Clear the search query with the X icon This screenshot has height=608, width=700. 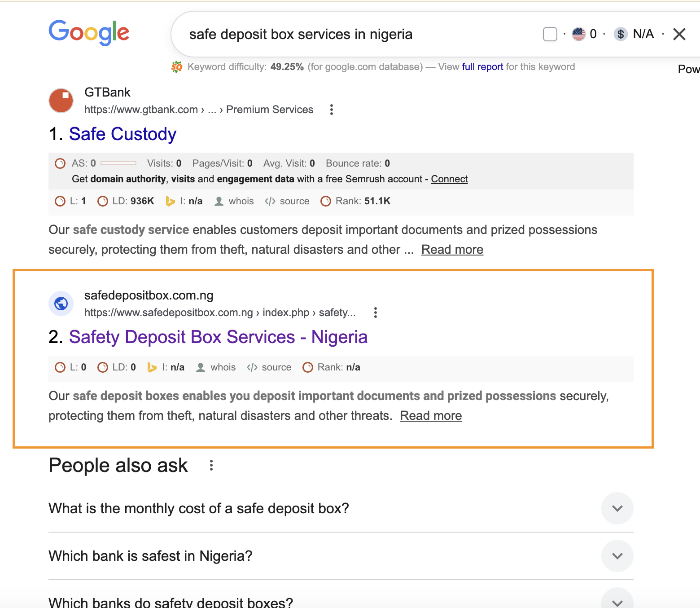(679, 34)
